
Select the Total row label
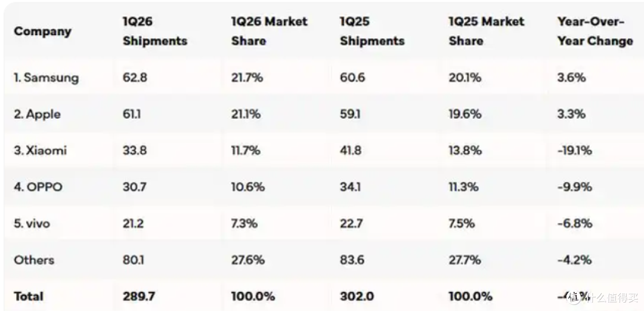[29, 296]
